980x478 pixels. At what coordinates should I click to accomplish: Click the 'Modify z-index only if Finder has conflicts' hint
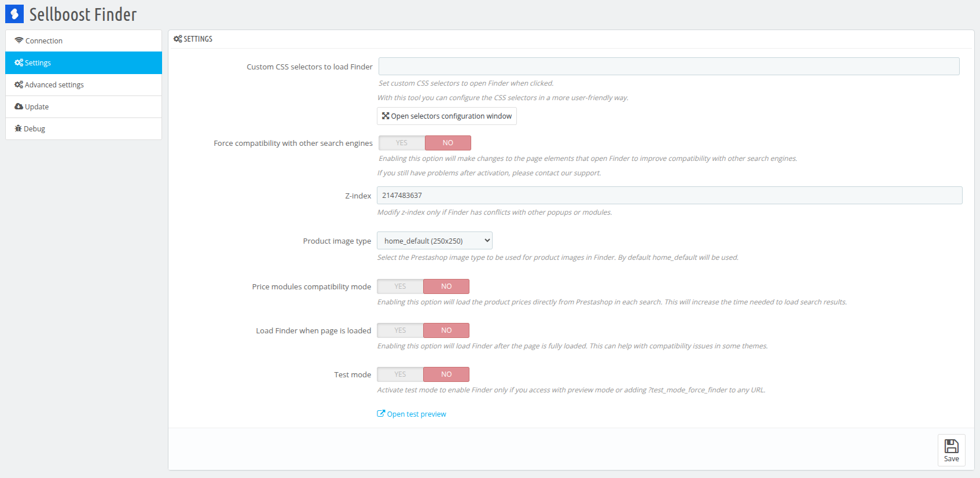coord(494,212)
